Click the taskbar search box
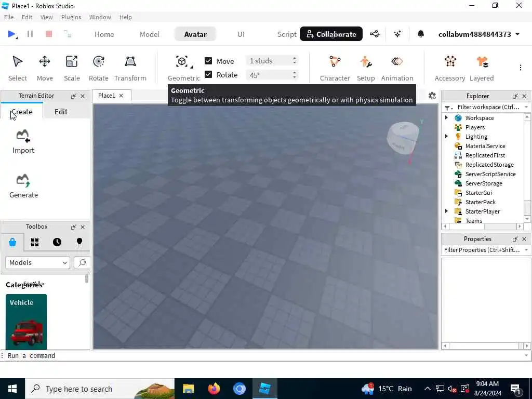The width and height of the screenshot is (532, 399). (x=100, y=389)
